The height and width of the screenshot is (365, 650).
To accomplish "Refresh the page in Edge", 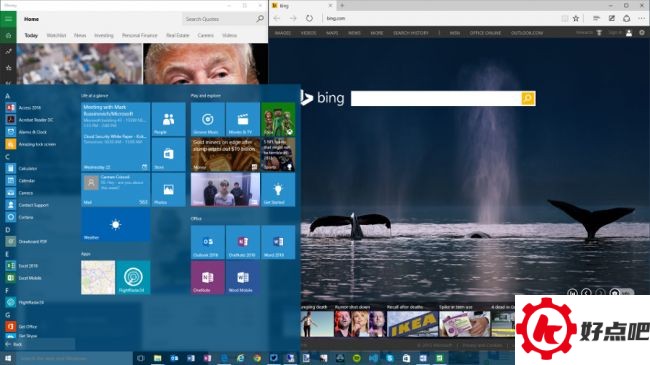I will click(309, 18).
